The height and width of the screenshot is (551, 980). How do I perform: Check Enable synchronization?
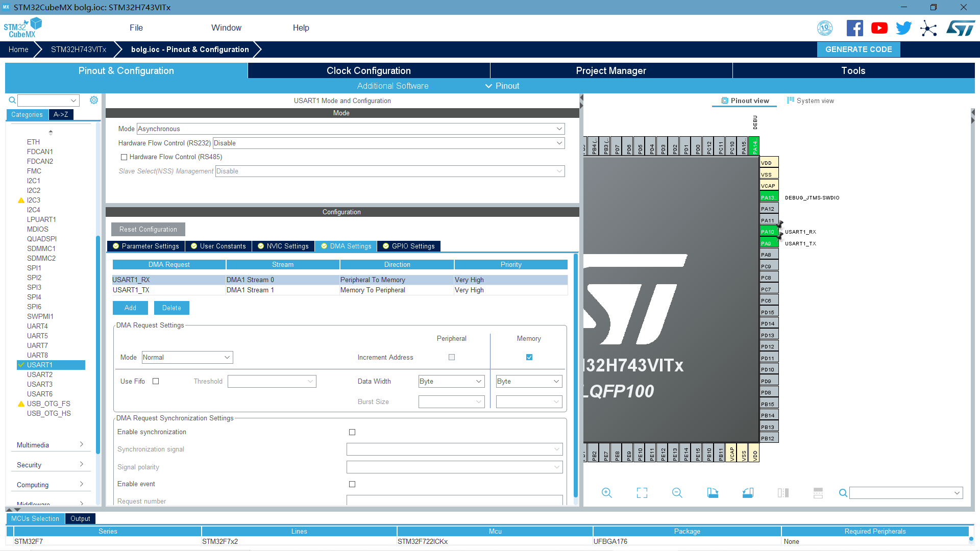[352, 432]
